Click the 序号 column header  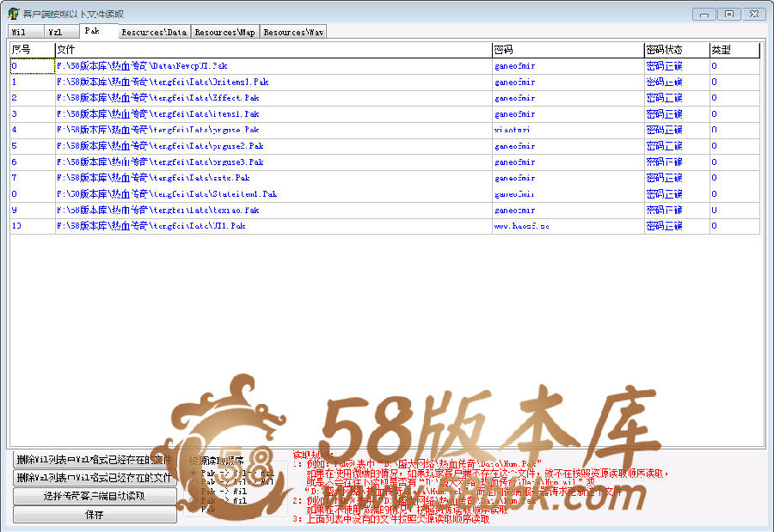[32, 50]
